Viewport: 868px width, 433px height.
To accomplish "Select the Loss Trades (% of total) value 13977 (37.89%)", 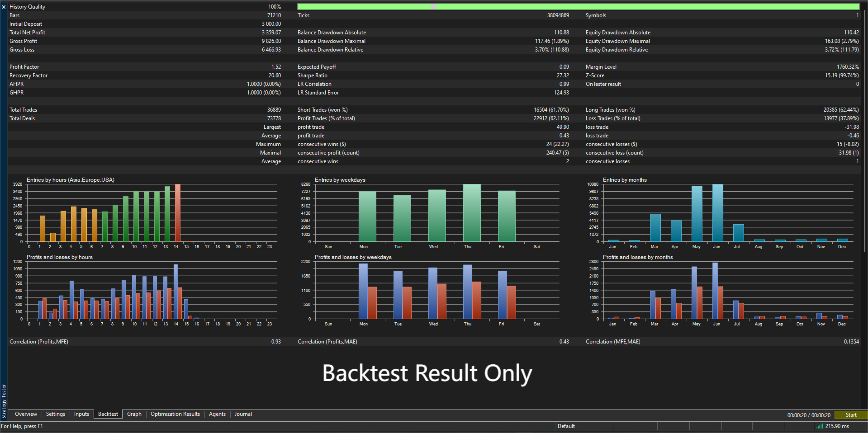I will coord(841,118).
